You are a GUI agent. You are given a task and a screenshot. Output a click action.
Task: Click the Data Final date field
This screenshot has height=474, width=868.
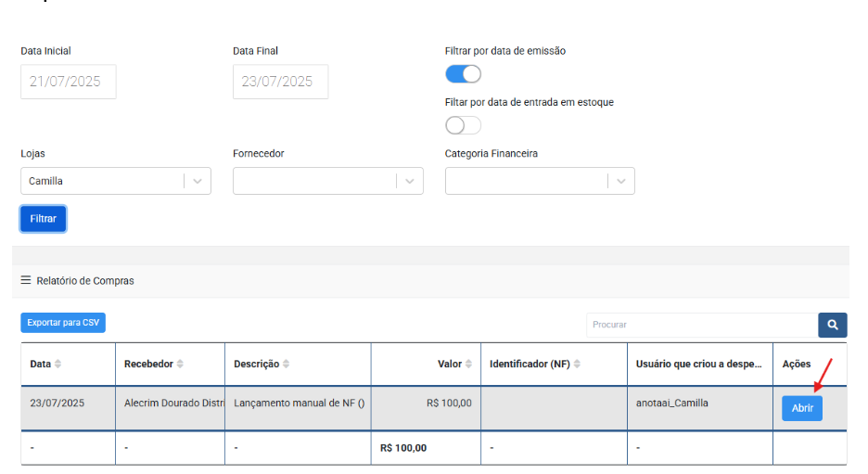280,82
